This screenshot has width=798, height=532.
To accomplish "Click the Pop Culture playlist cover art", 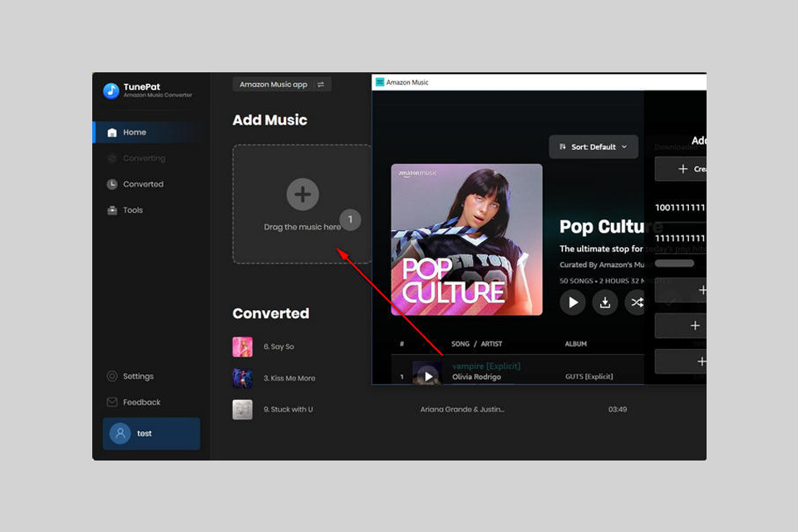I will 466,239.
